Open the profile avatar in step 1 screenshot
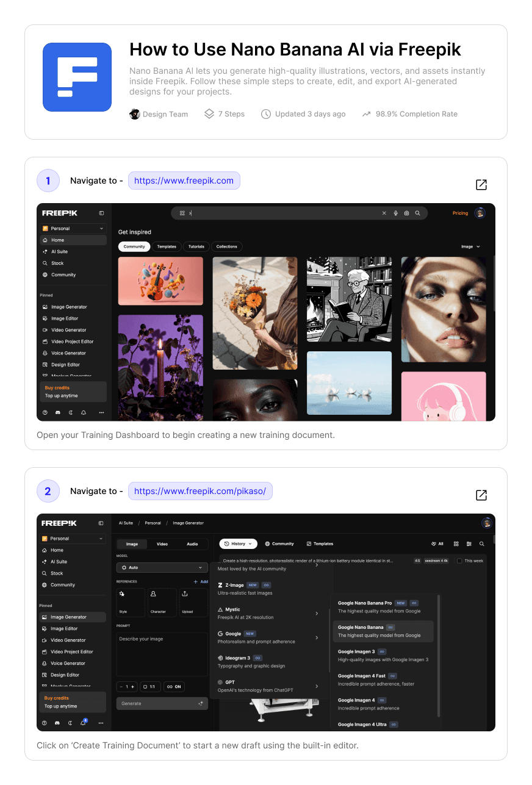This screenshot has width=532, height=785. 480,213
